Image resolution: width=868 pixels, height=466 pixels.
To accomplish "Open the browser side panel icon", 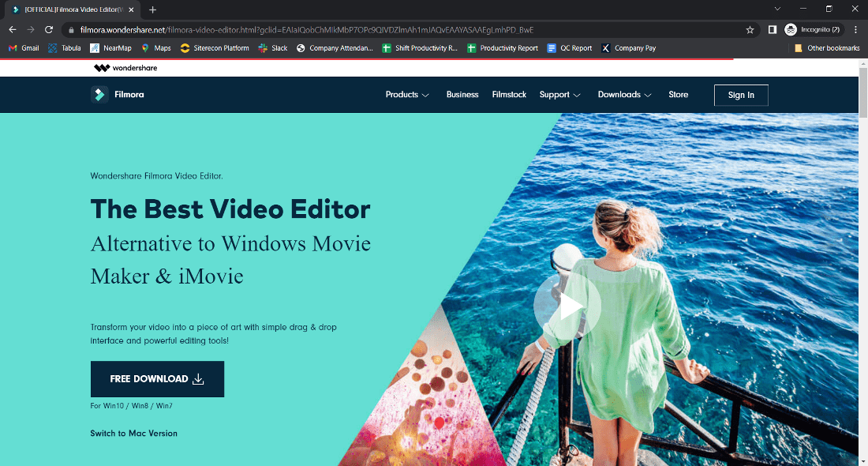I will 773,30.
